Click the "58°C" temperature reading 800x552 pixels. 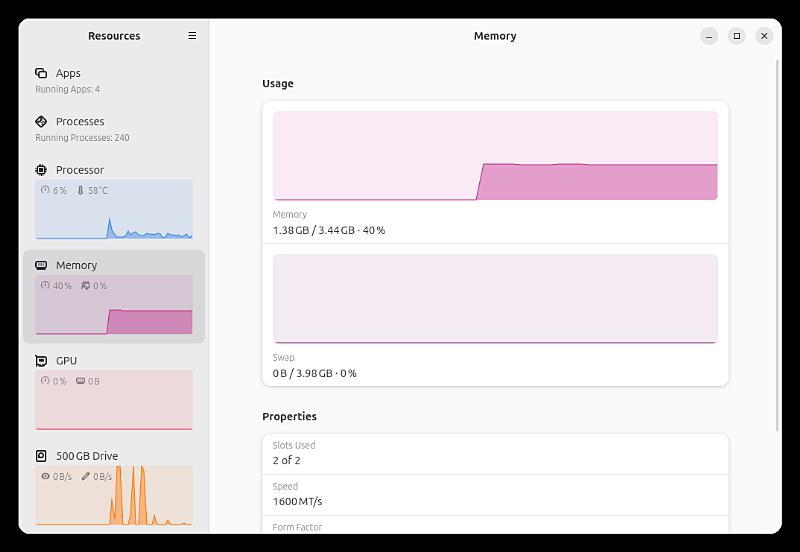(98, 190)
